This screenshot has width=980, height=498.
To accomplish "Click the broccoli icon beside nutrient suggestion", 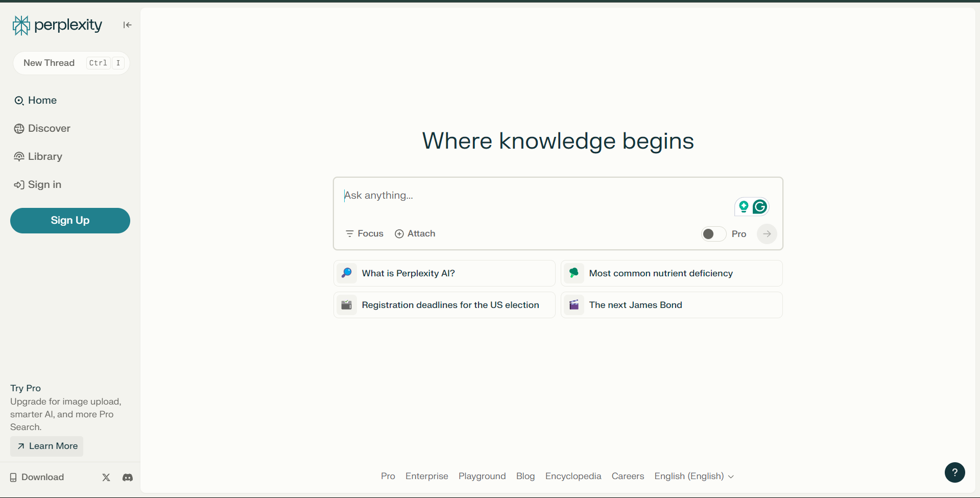I will coord(574,273).
